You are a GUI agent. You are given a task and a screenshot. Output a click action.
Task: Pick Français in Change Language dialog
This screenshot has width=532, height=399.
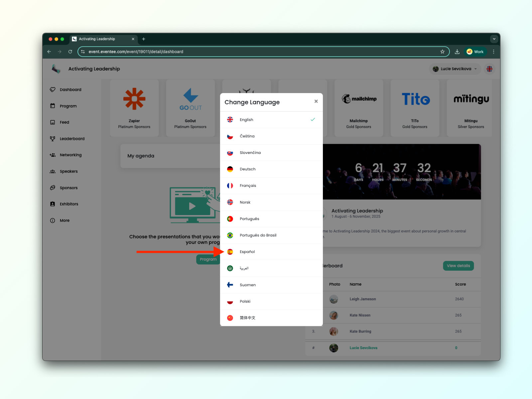click(x=271, y=186)
